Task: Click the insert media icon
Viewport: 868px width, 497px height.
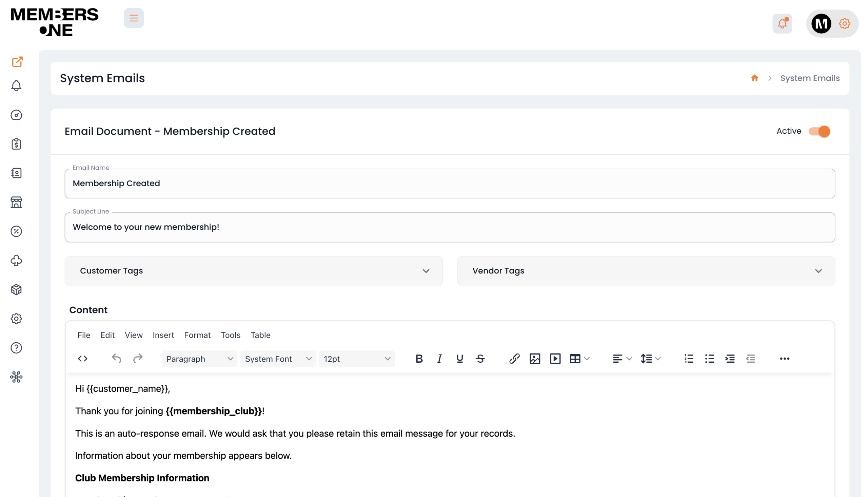Action: [x=555, y=358]
